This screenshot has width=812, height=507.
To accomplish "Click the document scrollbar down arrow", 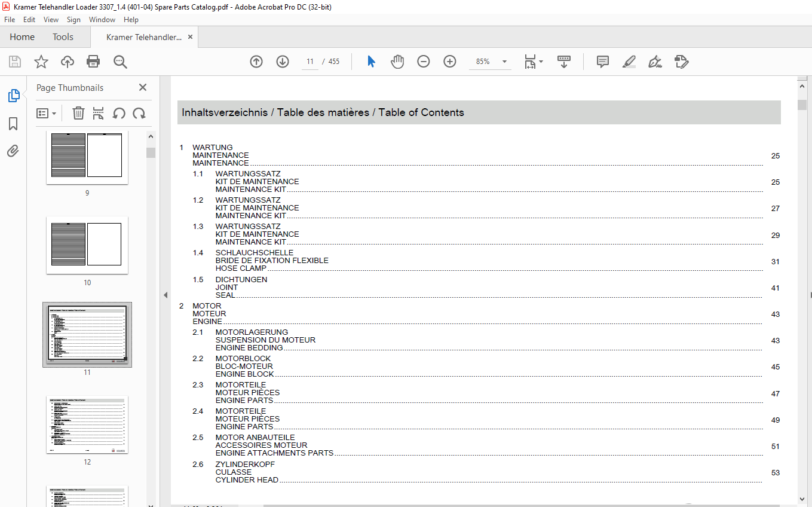I will pos(802,499).
